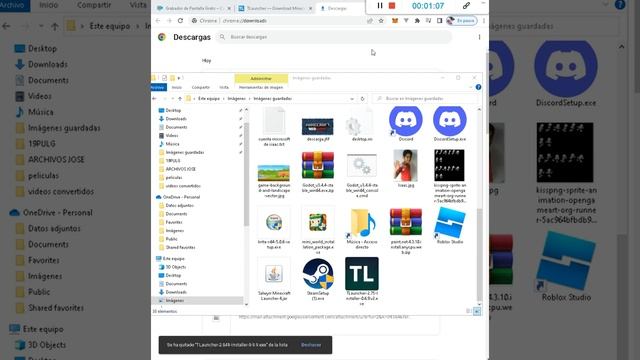
Task: Expand address bar history dropdown in front Explorer
Action: click(x=352, y=99)
